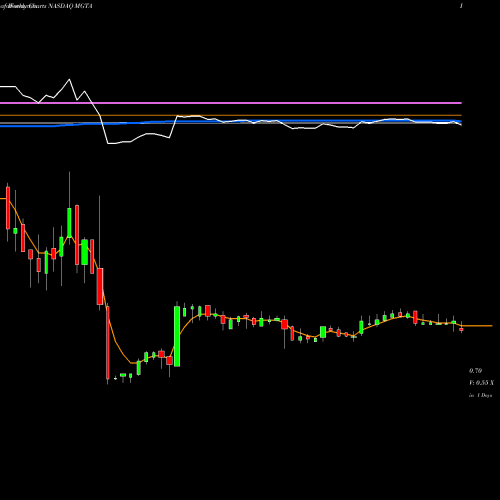The height and width of the screenshot is (500, 500).
Task: Click the longest red crash candlestick
Action: tap(107, 343)
